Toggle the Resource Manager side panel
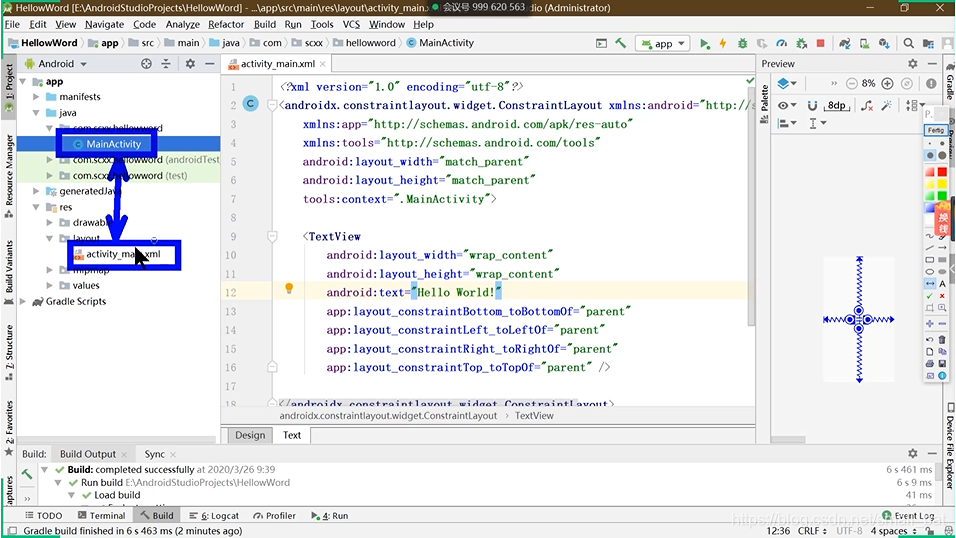 tap(9, 176)
